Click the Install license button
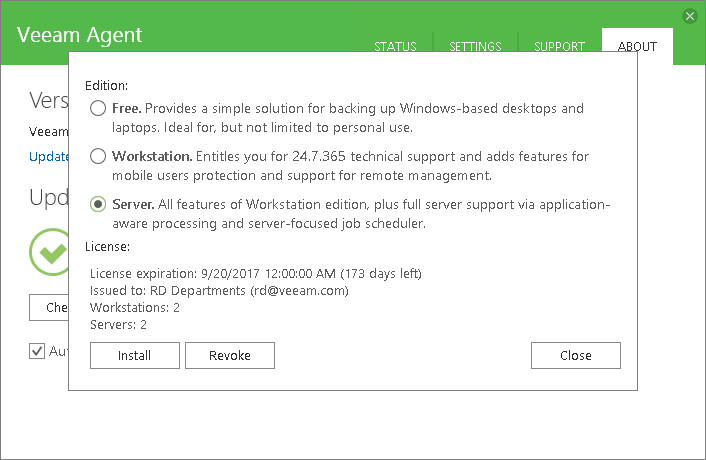 click(x=134, y=355)
